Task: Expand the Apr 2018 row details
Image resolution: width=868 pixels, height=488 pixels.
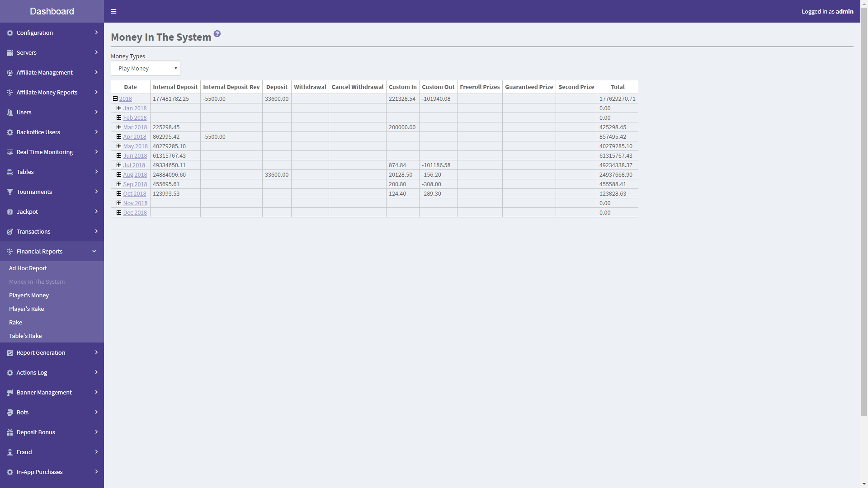Action: (118, 136)
